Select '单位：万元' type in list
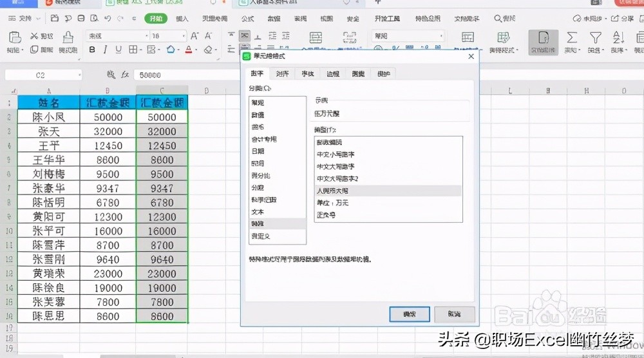The width and height of the screenshot is (644, 358). click(x=388, y=203)
